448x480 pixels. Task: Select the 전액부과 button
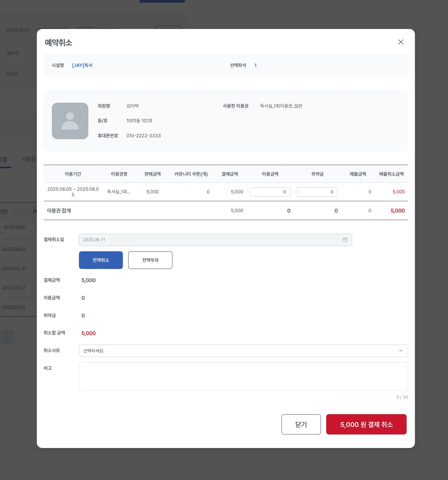click(x=150, y=260)
